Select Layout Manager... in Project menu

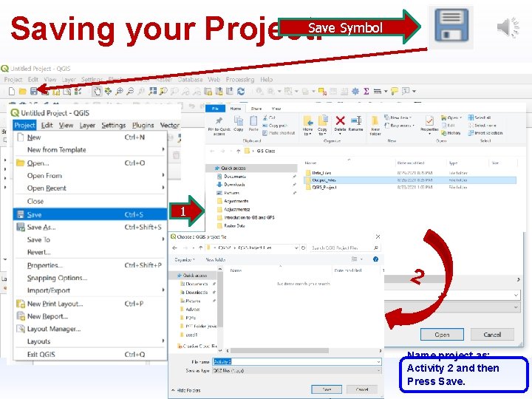tap(90, 329)
